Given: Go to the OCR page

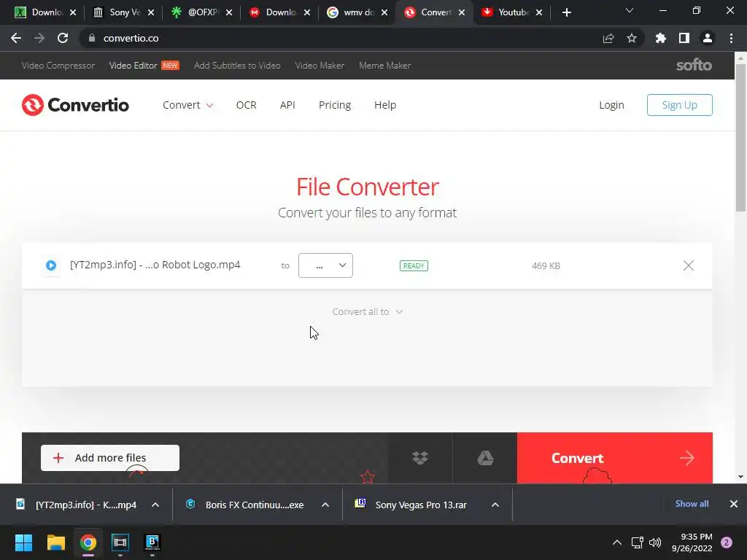Looking at the screenshot, I should [247, 105].
